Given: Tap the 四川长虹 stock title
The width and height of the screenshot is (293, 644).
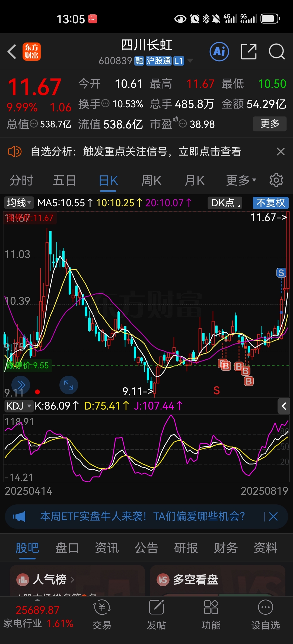Looking at the screenshot, I should (146, 45).
